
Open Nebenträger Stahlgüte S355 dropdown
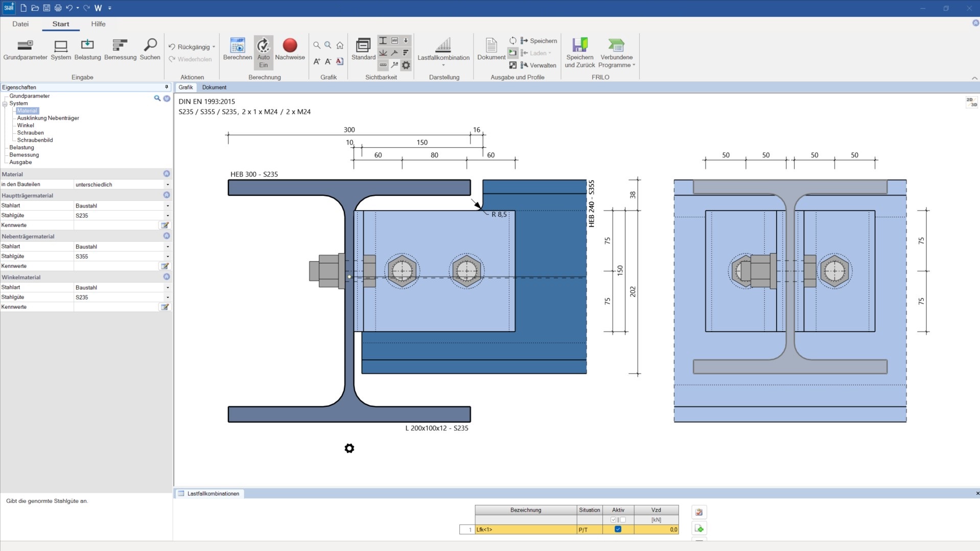(168, 257)
